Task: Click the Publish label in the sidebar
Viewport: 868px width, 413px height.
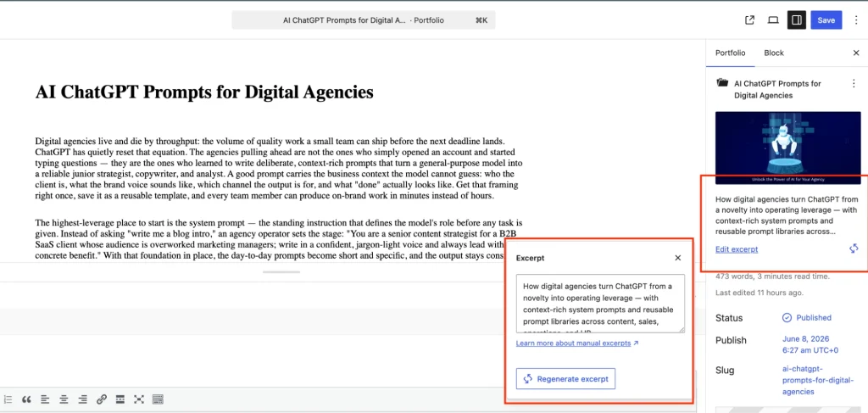Action: point(731,340)
